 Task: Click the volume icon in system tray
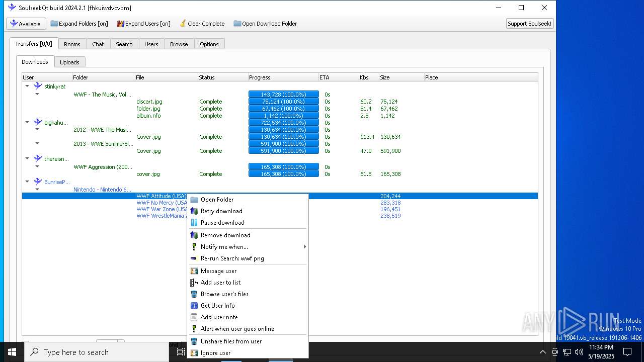(x=579, y=352)
